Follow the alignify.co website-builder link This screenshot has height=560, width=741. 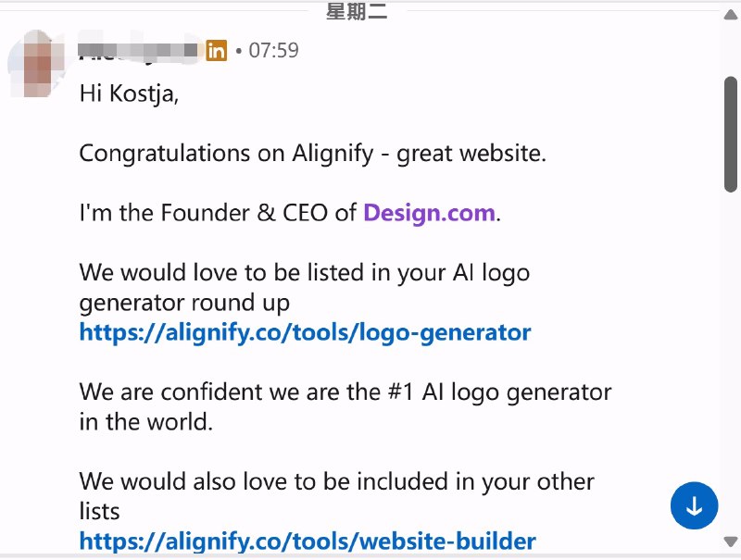[308, 541]
